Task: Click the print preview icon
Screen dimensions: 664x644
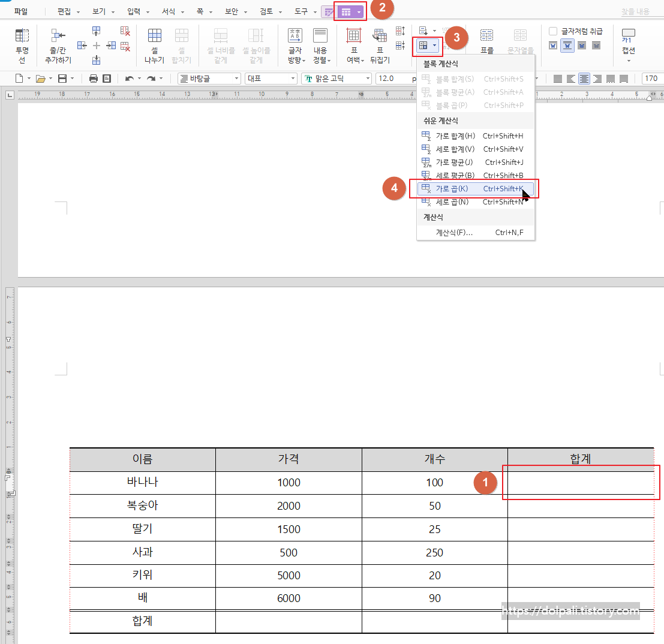Action: point(107,79)
